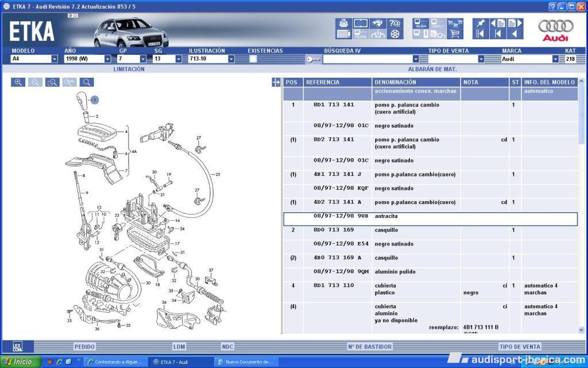Click the plain left arrow icon
The image size is (588, 368).
click(x=515, y=34)
